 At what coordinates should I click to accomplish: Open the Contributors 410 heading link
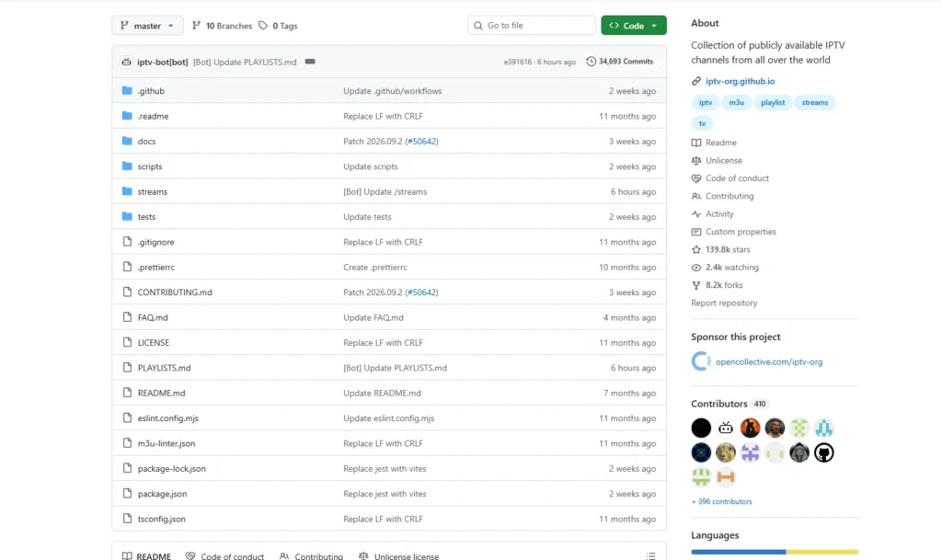pos(729,404)
